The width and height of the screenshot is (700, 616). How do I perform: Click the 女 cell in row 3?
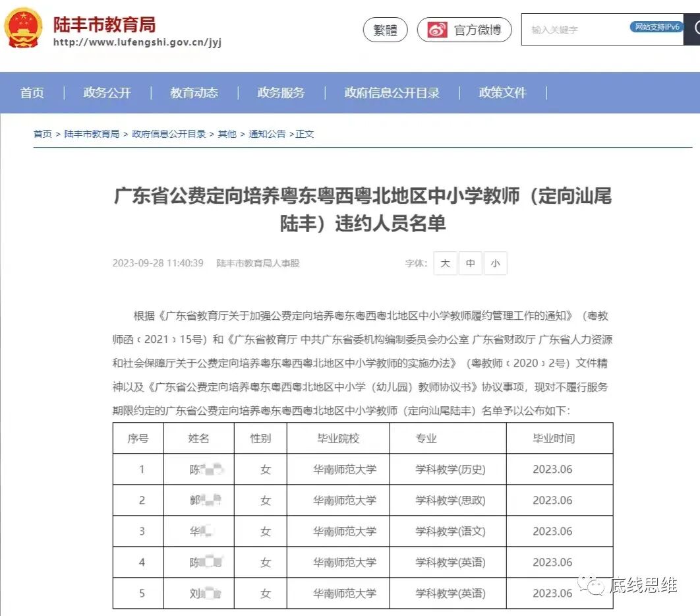point(260,531)
